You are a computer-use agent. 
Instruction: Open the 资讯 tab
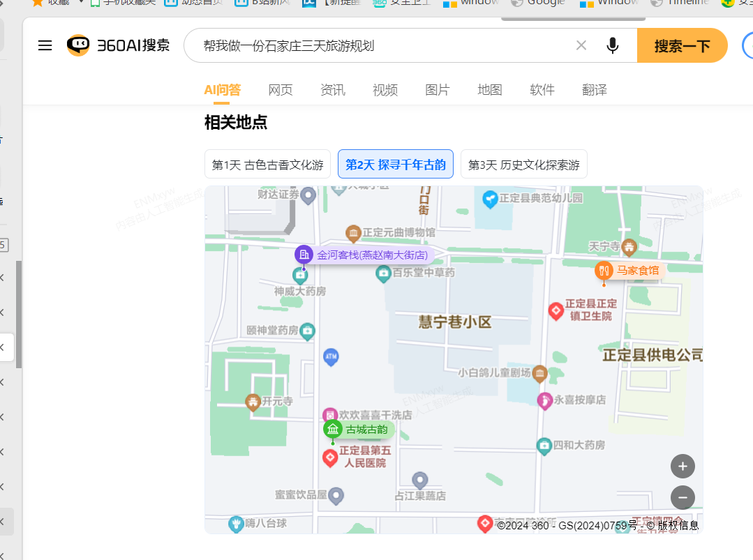pos(333,90)
